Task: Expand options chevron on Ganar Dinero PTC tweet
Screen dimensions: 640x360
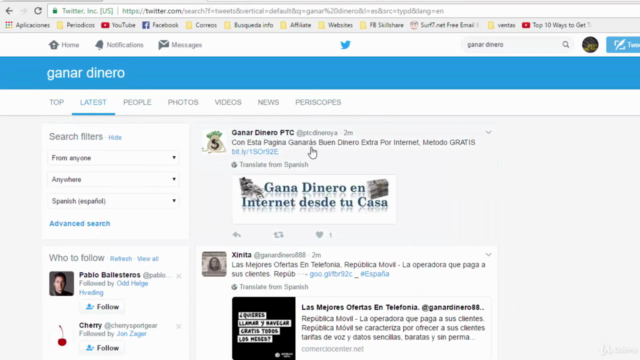Action: (x=489, y=132)
